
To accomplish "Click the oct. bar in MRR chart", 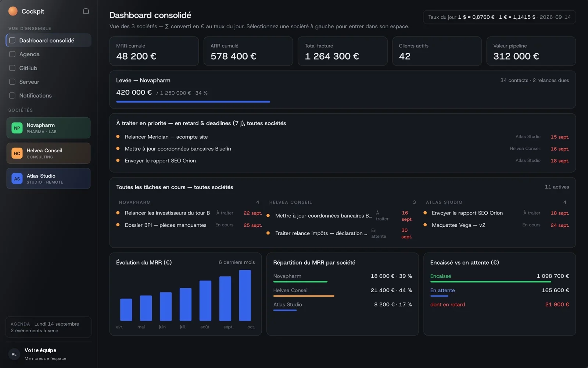I will pyautogui.click(x=245, y=296).
